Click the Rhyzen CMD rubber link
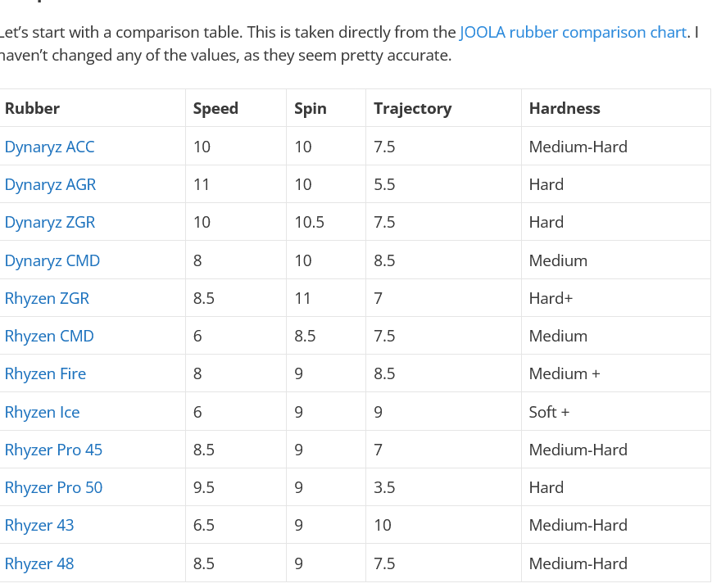Viewport: 712px width, 588px height. (x=49, y=336)
